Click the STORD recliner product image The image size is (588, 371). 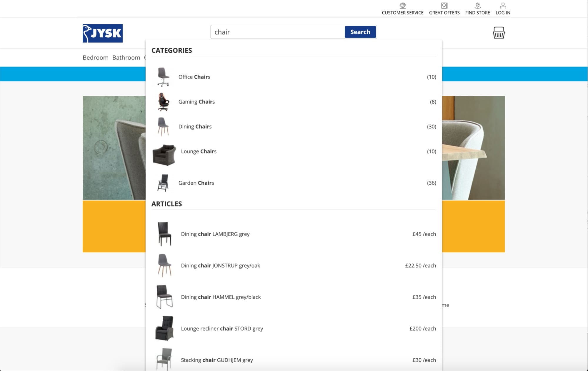164,328
